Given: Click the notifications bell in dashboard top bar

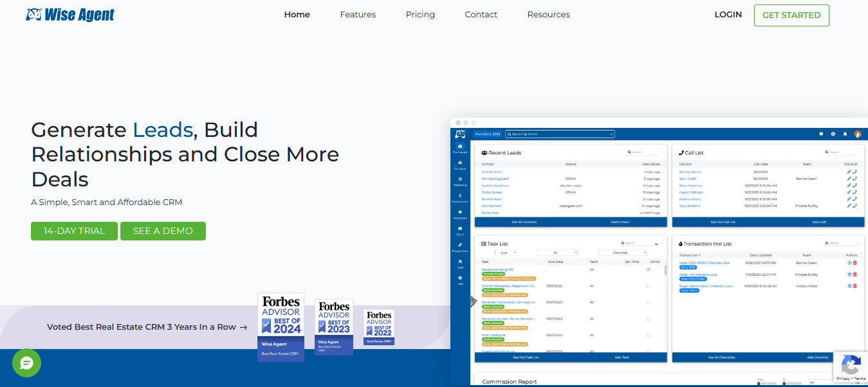Looking at the screenshot, I should [845, 134].
